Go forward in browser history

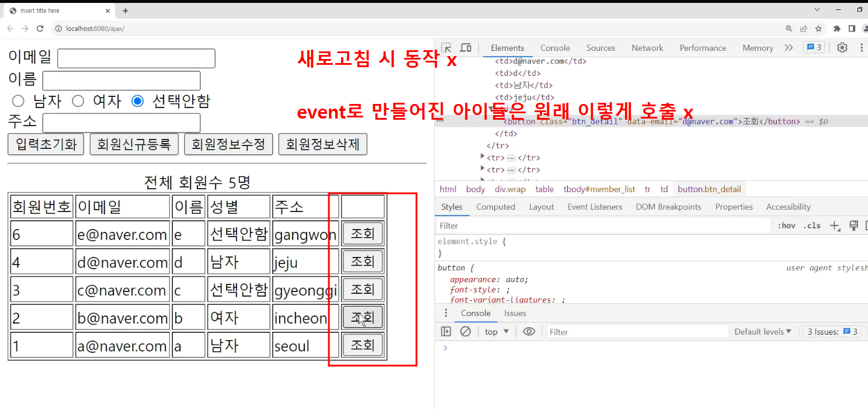click(25, 29)
